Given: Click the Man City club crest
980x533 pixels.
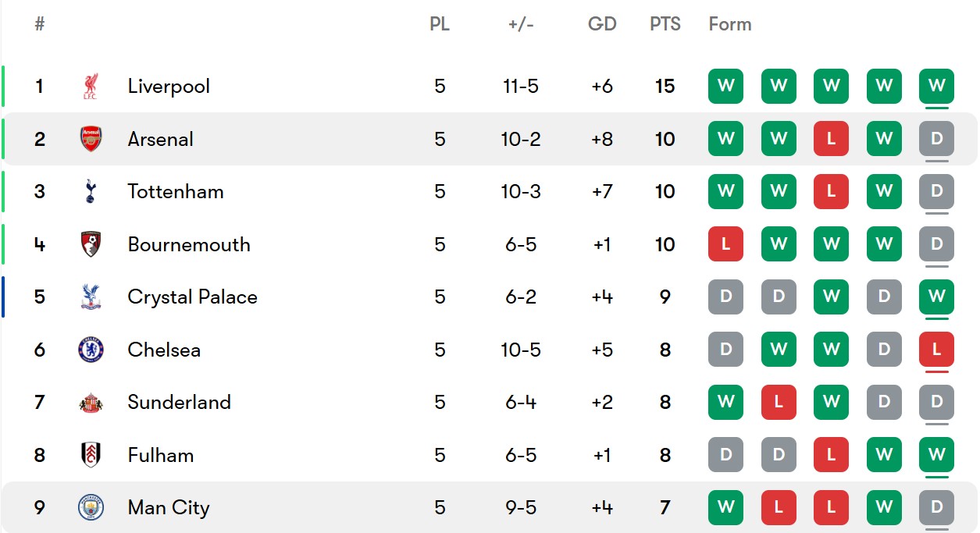Looking at the screenshot, I should pyautogui.click(x=91, y=508).
